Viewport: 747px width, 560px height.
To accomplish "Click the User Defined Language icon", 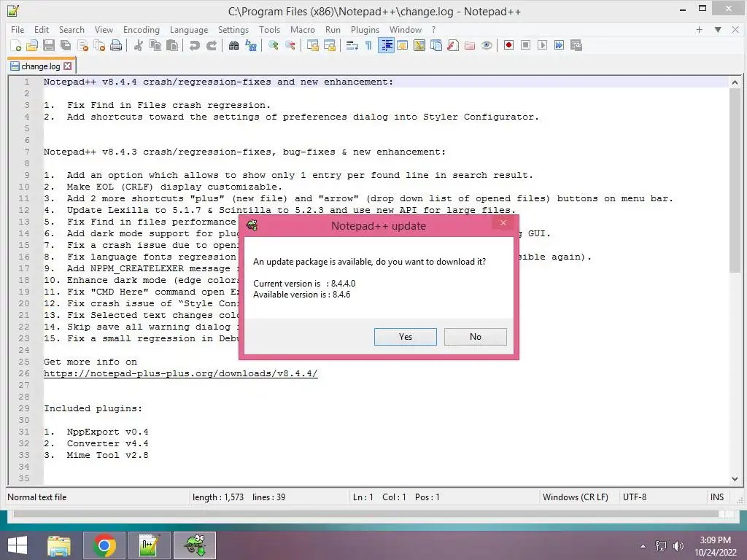I will (403, 45).
